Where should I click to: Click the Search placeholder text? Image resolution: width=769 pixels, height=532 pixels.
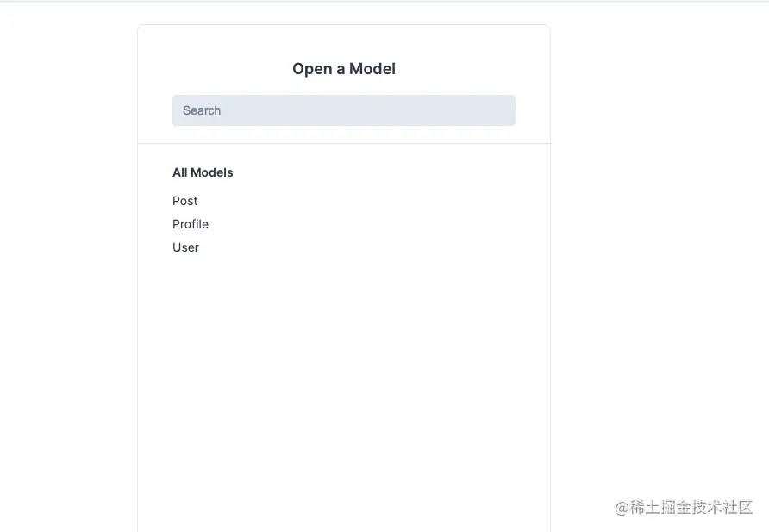[x=202, y=110]
